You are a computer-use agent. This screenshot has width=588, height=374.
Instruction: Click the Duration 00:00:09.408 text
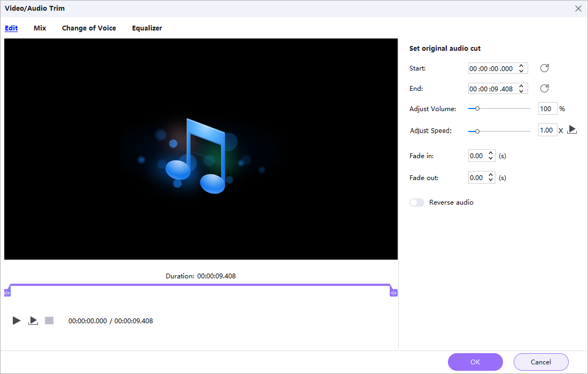(x=200, y=276)
